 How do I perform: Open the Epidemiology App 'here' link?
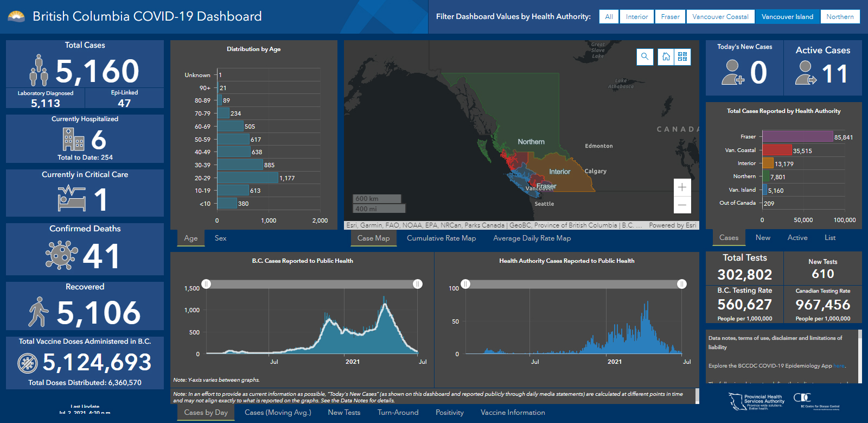pyautogui.click(x=839, y=366)
